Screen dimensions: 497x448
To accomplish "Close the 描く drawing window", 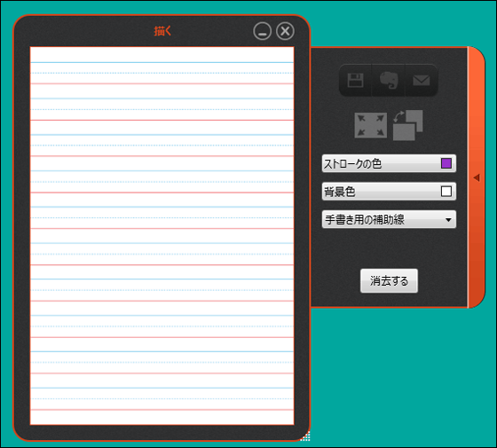I will pos(285,31).
